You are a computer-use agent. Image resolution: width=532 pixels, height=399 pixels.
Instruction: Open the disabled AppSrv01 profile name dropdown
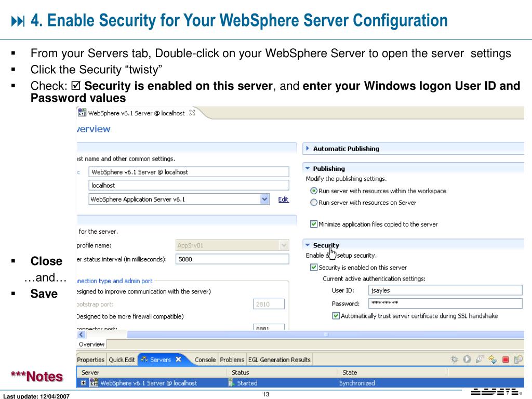pos(284,245)
